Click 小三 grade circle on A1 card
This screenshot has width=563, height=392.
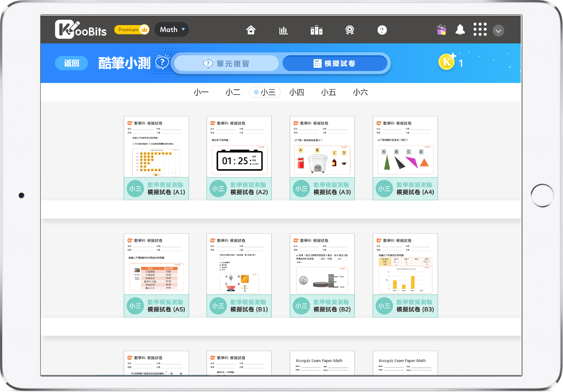tap(135, 189)
